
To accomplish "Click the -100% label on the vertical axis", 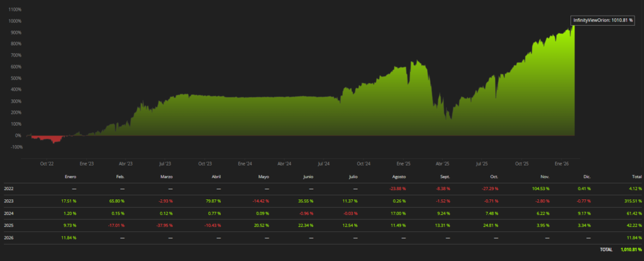I will coord(14,147).
